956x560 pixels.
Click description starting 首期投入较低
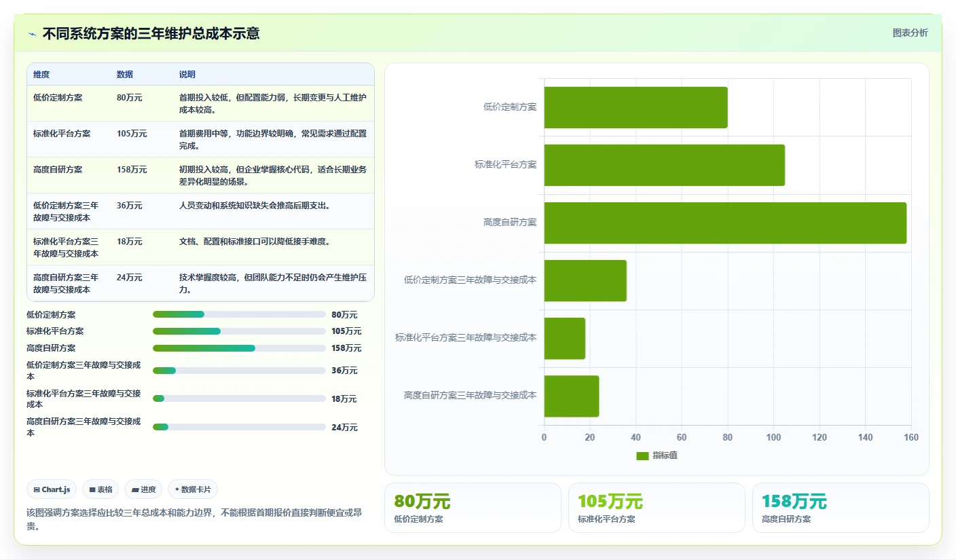(273, 104)
